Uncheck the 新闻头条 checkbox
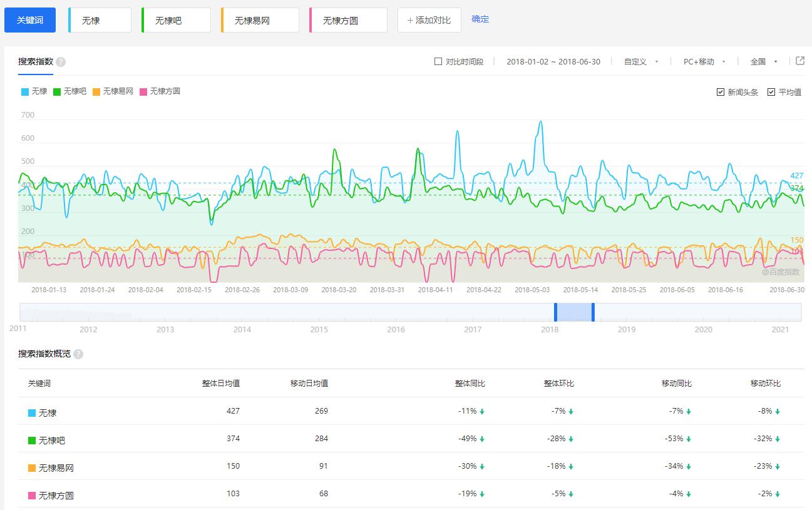This screenshot has height=510, width=812. click(721, 92)
